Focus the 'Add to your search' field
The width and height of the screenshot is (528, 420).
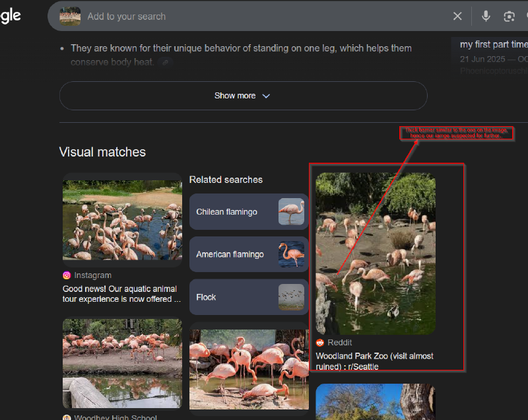264,16
